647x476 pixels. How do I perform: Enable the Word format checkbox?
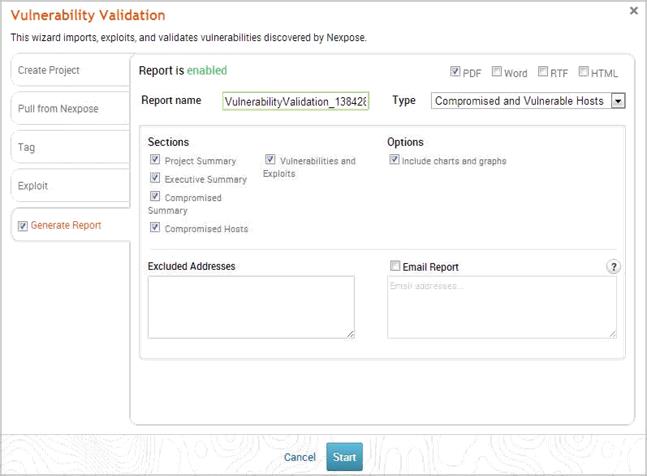pyautogui.click(x=497, y=72)
